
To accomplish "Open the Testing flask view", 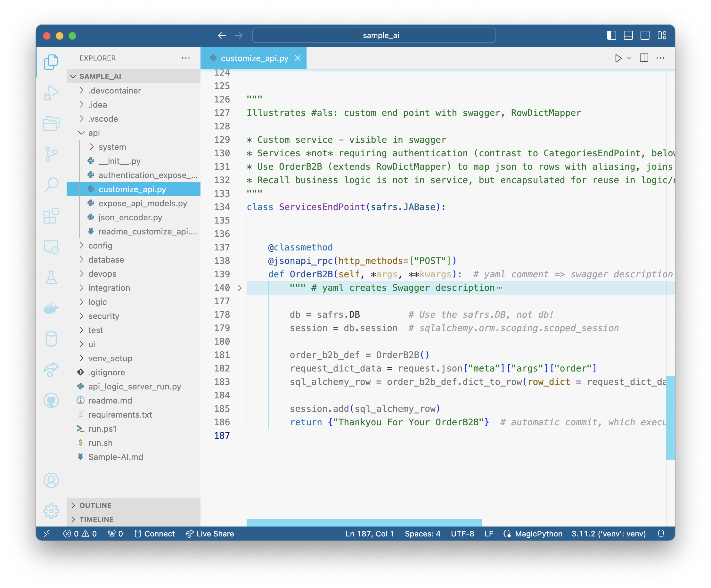I will pos(51,277).
